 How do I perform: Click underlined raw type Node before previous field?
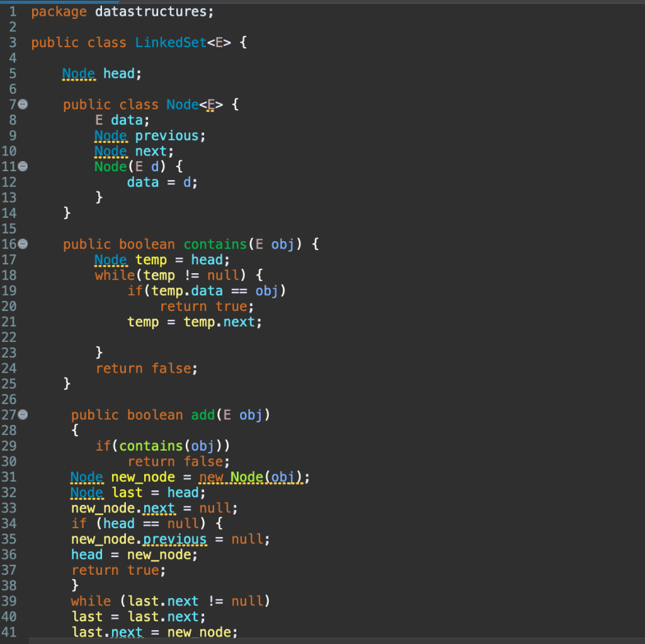pyautogui.click(x=111, y=135)
